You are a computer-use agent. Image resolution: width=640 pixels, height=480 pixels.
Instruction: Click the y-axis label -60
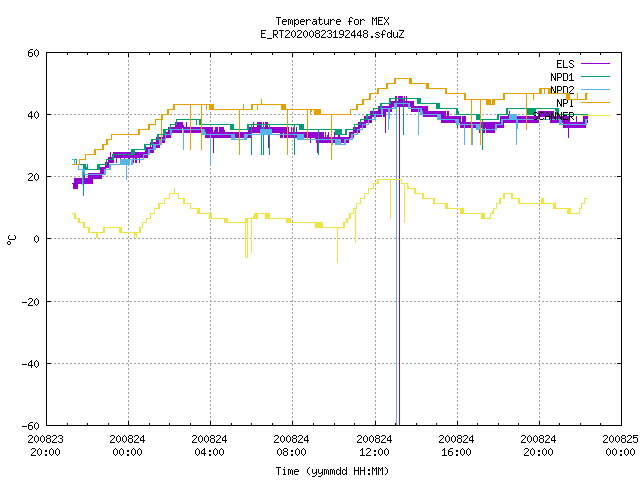(x=31, y=426)
